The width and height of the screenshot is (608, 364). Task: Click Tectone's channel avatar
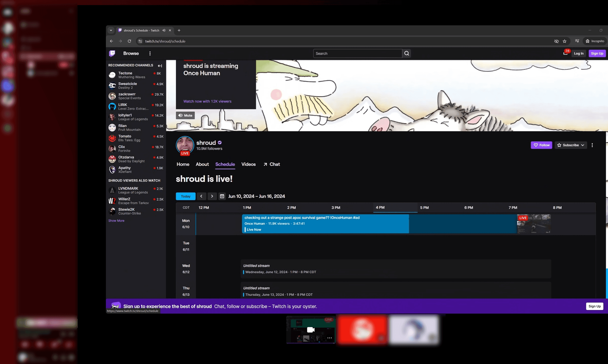(x=112, y=75)
